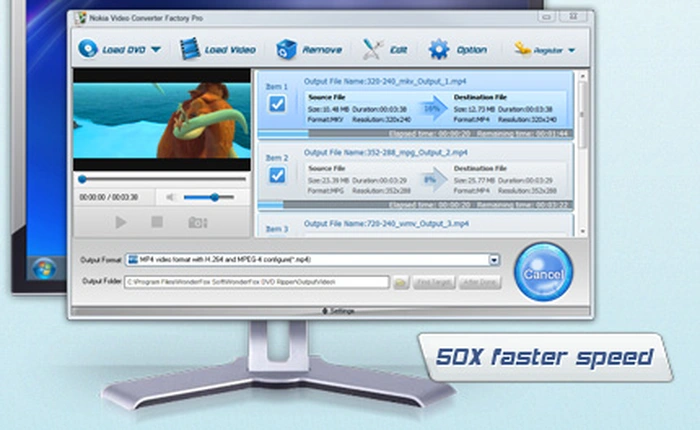700x430 pixels.
Task: Click the round Cancel button
Action: click(x=543, y=272)
